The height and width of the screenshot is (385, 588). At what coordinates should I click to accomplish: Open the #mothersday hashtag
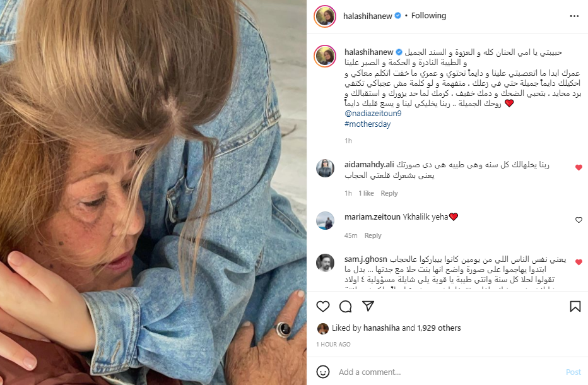pos(367,124)
